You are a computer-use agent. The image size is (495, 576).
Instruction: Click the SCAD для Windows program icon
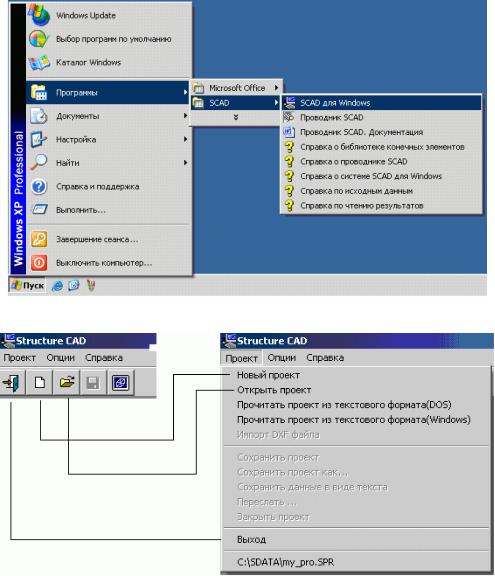[289, 103]
